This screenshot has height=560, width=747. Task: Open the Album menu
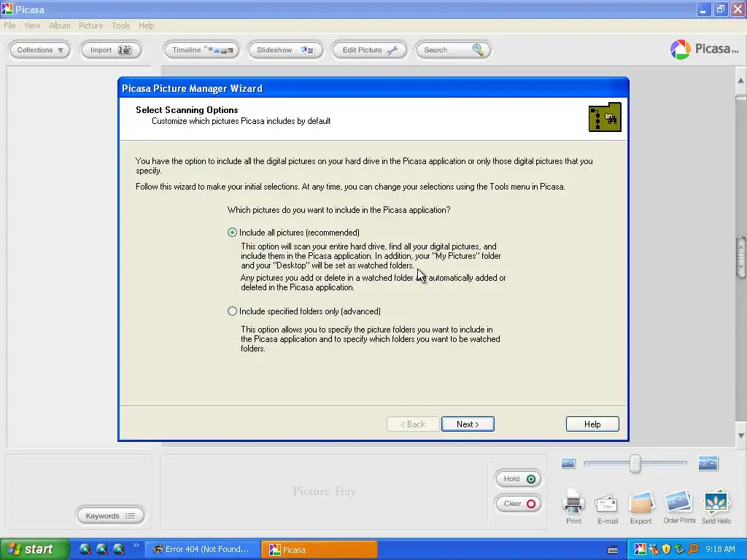pyautogui.click(x=60, y=26)
